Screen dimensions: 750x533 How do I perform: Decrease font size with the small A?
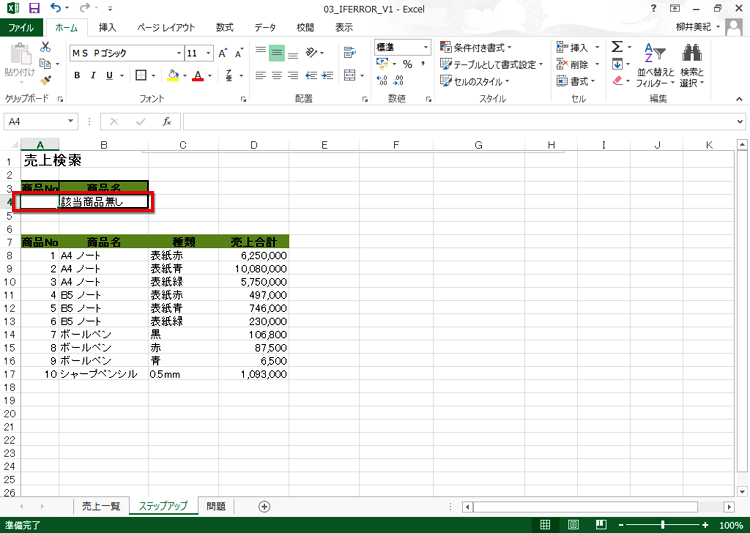239,53
